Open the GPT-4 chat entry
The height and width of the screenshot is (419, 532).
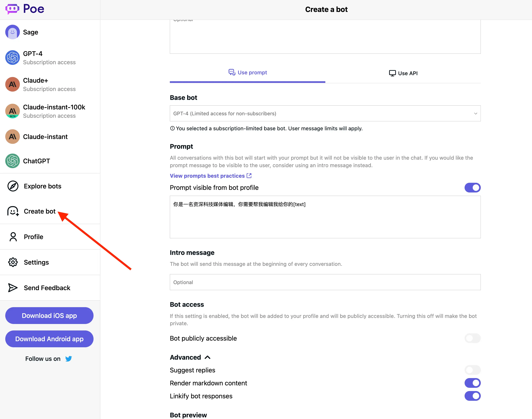[50, 58]
